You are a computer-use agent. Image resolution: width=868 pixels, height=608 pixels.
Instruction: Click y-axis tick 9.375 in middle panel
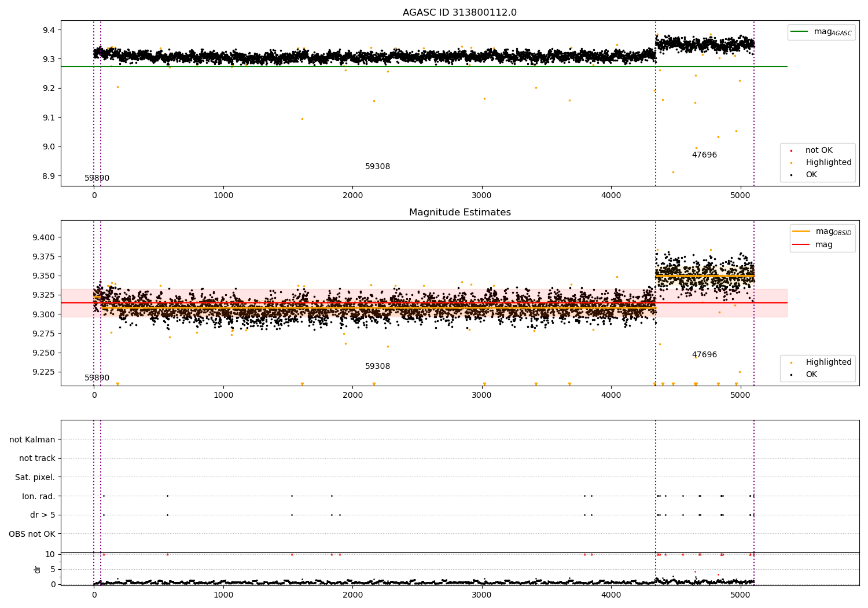pos(43,257)
